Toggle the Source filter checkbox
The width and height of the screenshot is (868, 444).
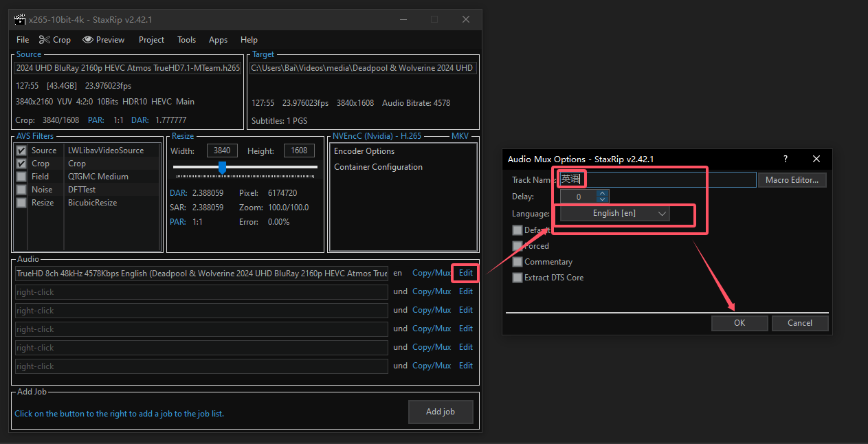click(21, 151)
